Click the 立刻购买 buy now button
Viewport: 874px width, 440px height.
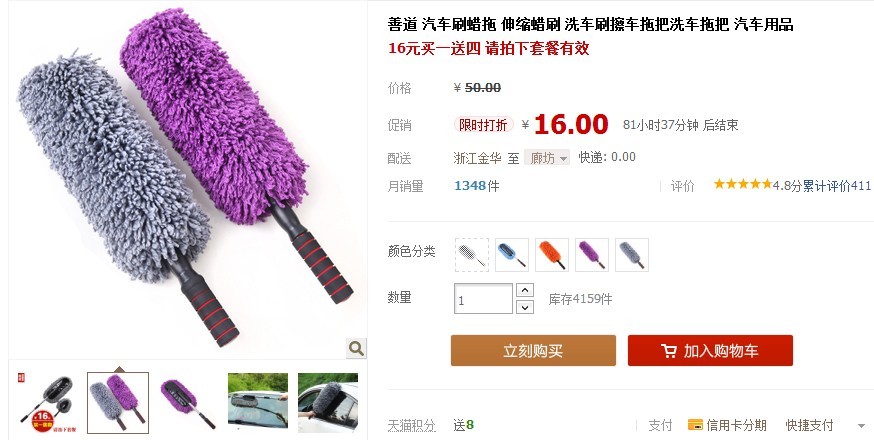[533, 351]
